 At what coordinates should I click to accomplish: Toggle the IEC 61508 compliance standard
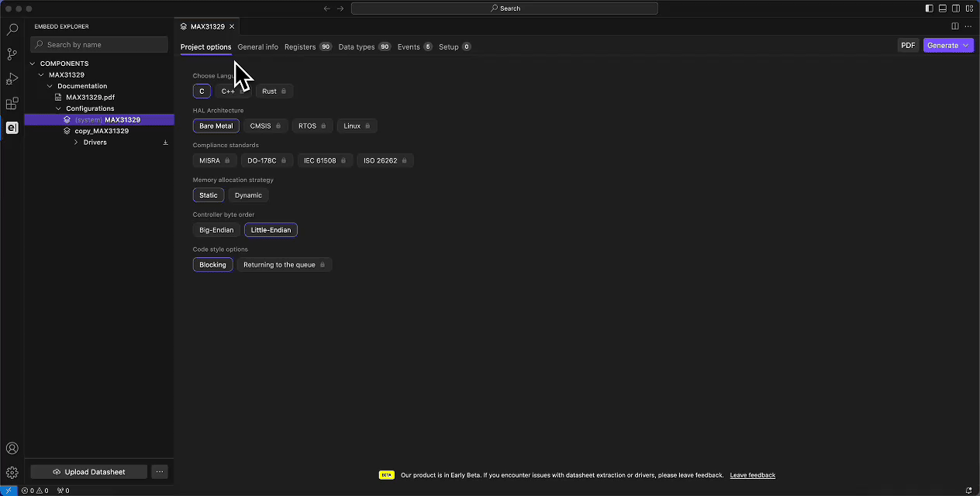325,160
